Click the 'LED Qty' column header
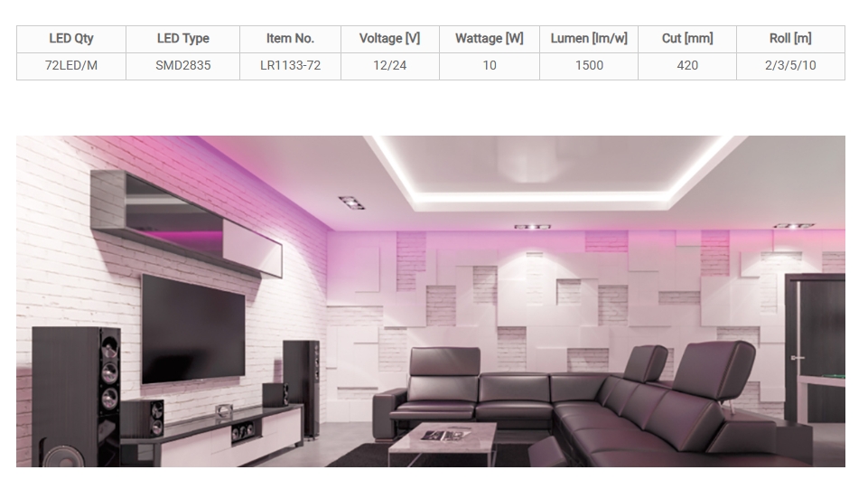The height and width of the screenshot is (489, 868). [x=71, y=39]
